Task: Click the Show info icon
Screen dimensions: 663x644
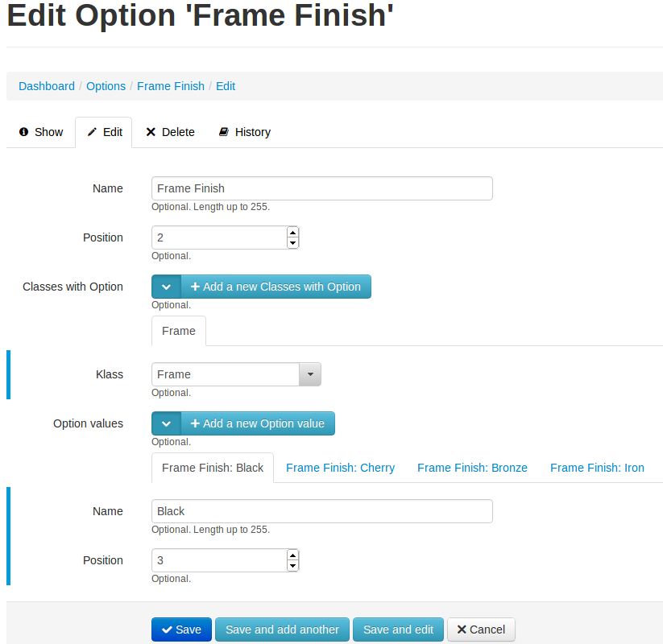Action: click(23, 132)
